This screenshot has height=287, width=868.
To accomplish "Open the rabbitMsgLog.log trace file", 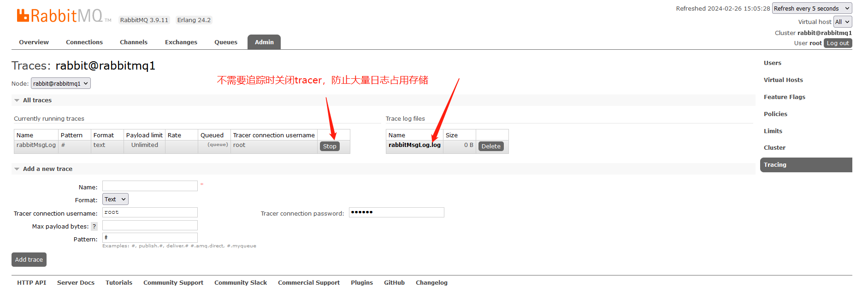I will point(414,145).
